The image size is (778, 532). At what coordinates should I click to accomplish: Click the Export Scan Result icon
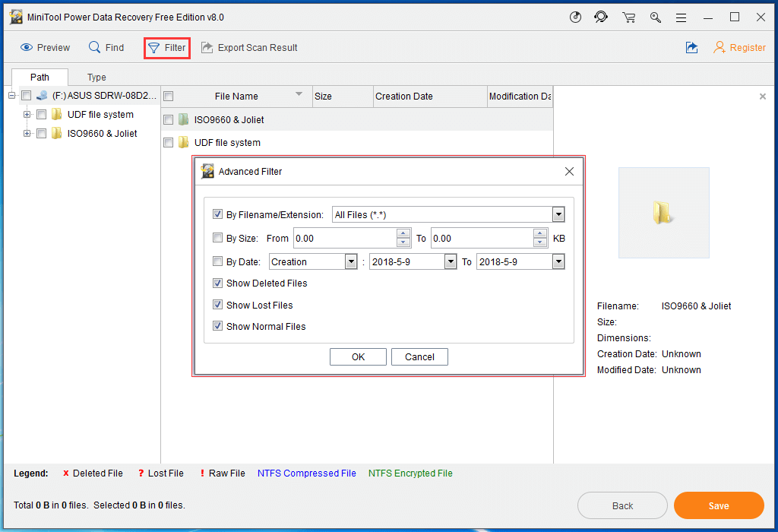206,47
